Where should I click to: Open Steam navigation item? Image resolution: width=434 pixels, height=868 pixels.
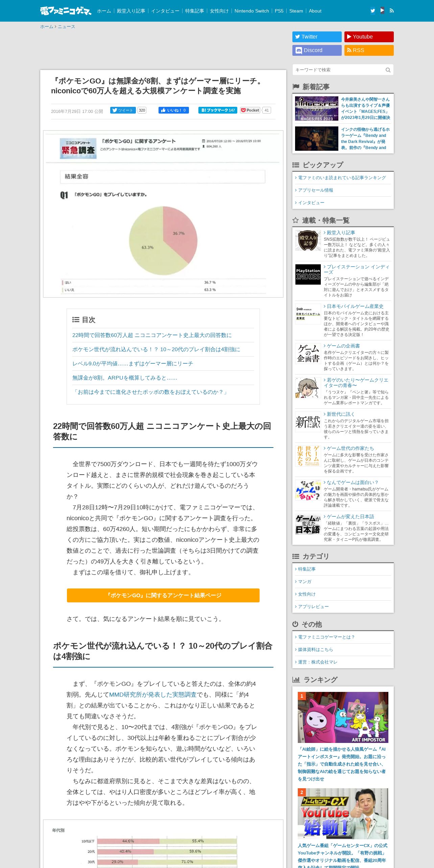click(x=296, y=11)
